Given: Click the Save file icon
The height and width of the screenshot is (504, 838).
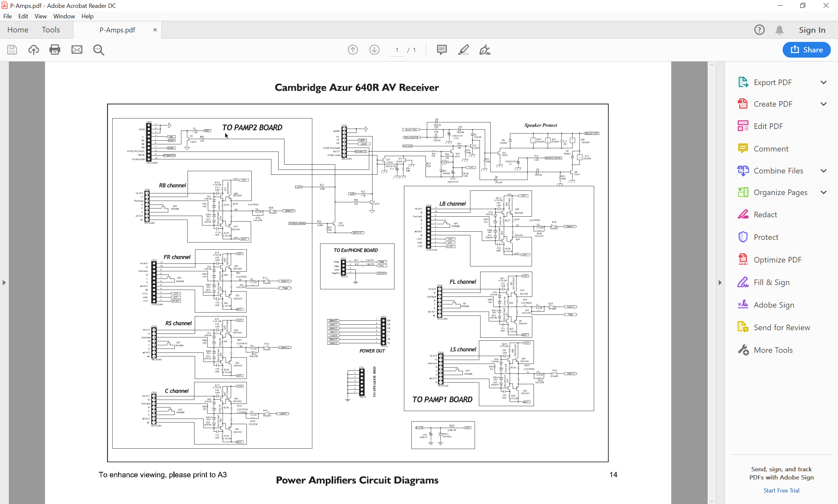Looking at the screenshot, I should (x=12, y=50).
